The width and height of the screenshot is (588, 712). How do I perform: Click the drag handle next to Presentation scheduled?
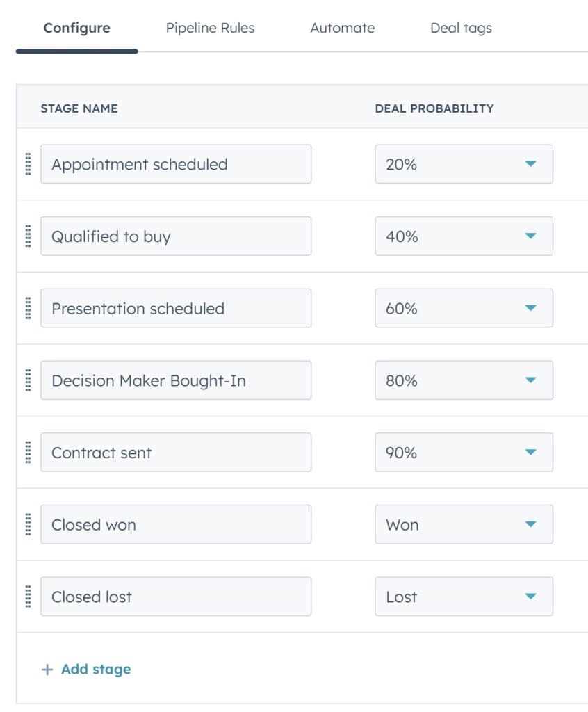point(28,308)
